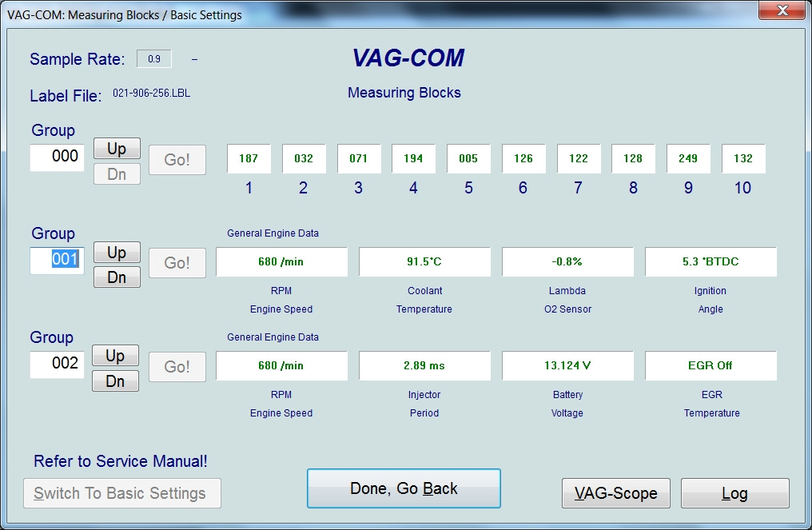Image resolution: width=812 pixels, height=530 pixels.
Task: Click the Up button for Group 000
Action: click(117, 149)
